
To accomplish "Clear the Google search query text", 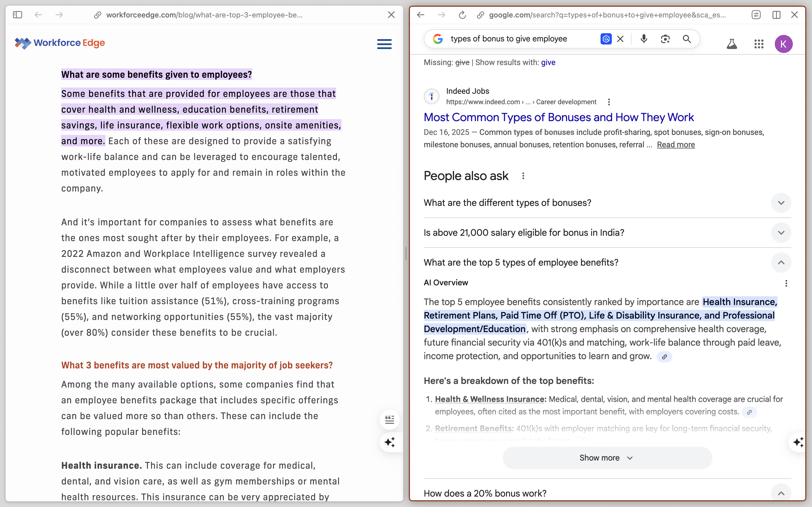I will pos(620,39).
